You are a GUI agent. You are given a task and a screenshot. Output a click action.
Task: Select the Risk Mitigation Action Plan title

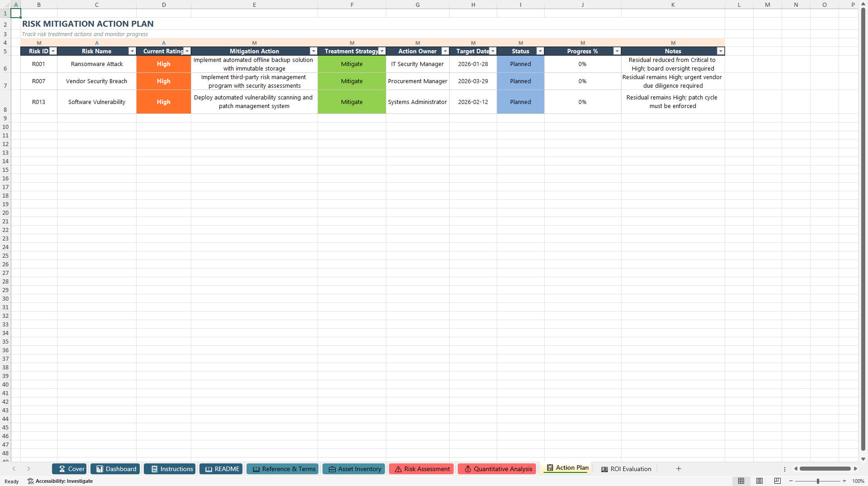point(88,24)
